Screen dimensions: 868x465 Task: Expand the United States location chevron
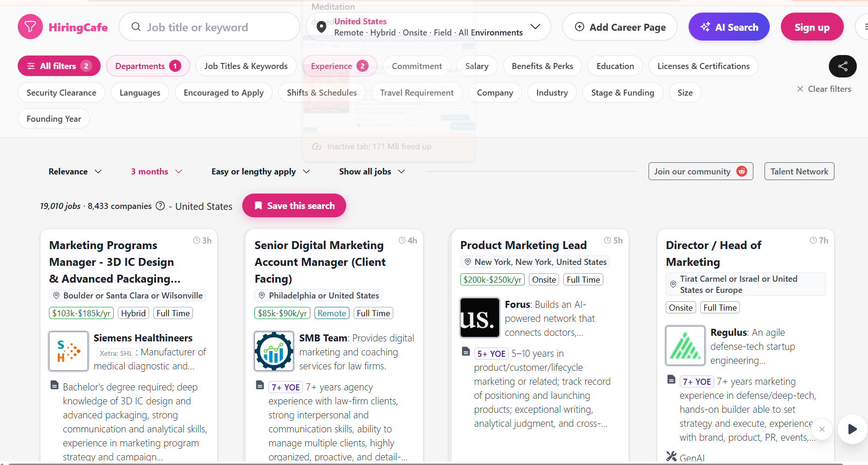click(x=535, y=27)
